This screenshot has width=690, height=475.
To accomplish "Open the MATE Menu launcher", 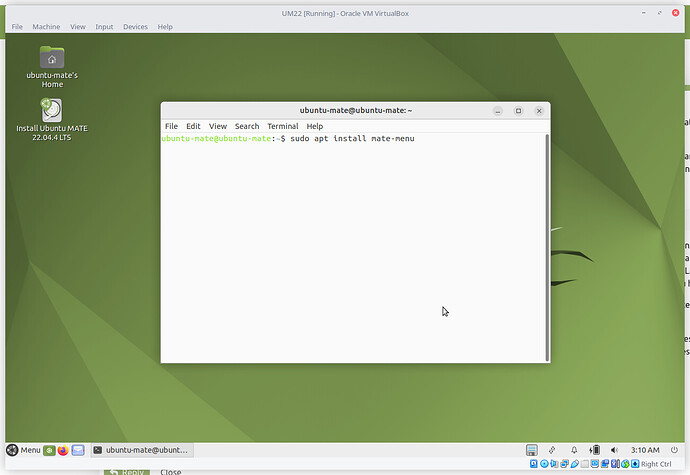I will (23, 450).
